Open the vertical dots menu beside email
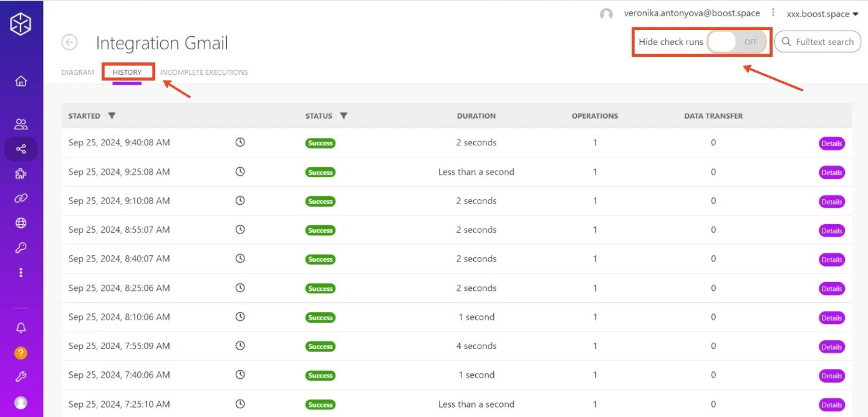The width and height of the screenshot is (868, 417). pyautogui.click(x=773, y=12)
